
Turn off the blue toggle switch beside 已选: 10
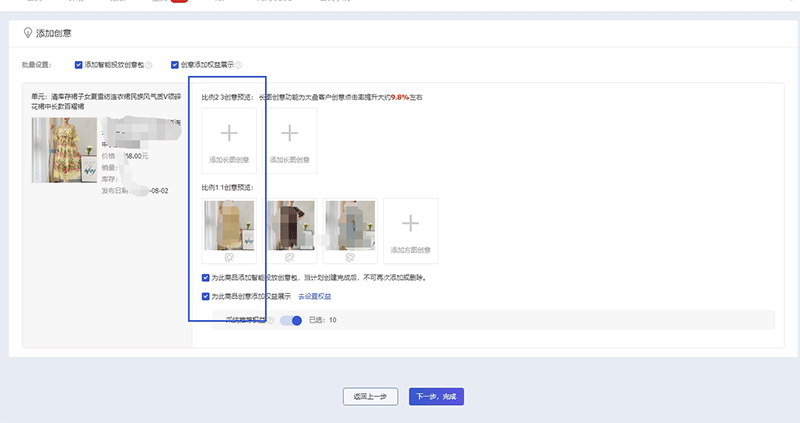(291, 320)
